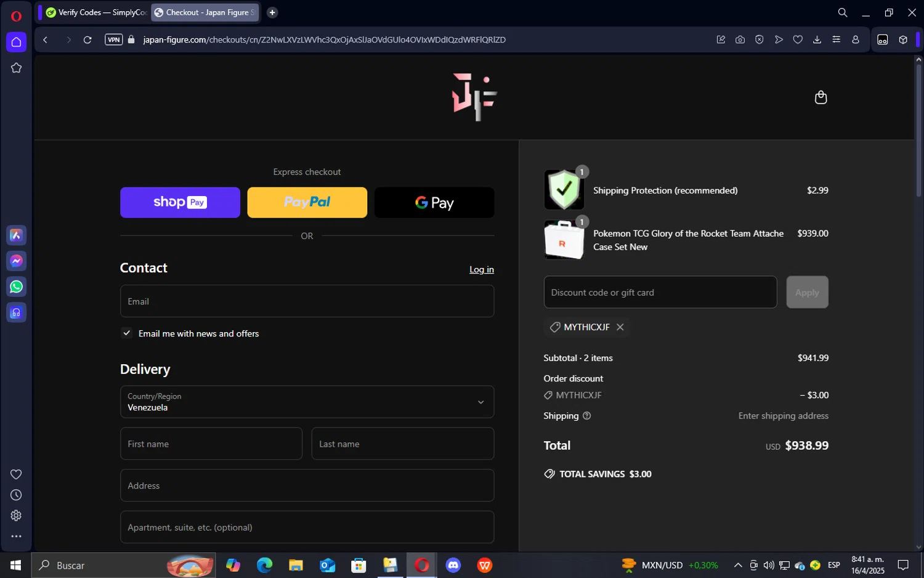Go to Opera start page home icon
The width and height of the screenshot is (924, 578).
(x=17, y=42)
